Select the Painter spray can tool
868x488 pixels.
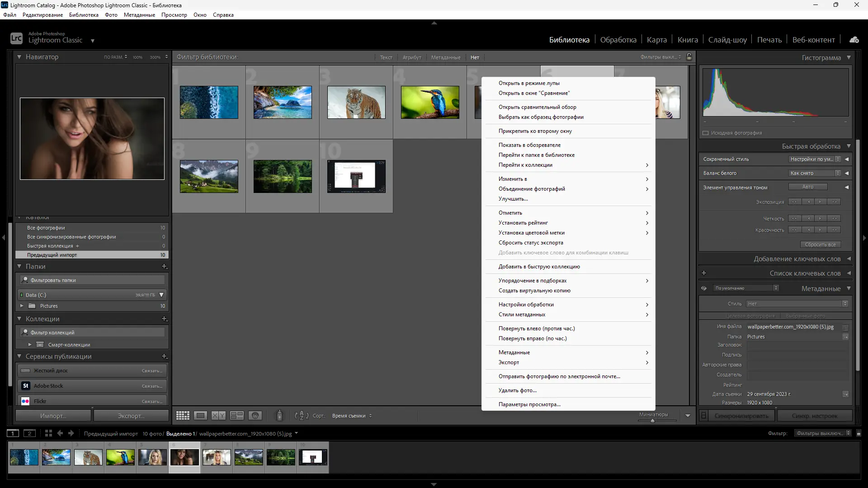[279, 415]
